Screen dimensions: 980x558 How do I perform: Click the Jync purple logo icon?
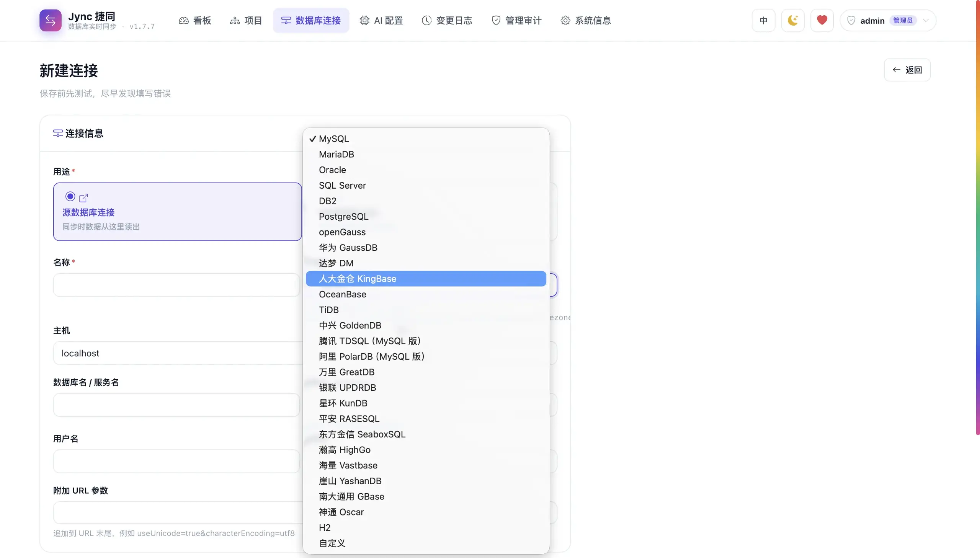coord(50,20)
